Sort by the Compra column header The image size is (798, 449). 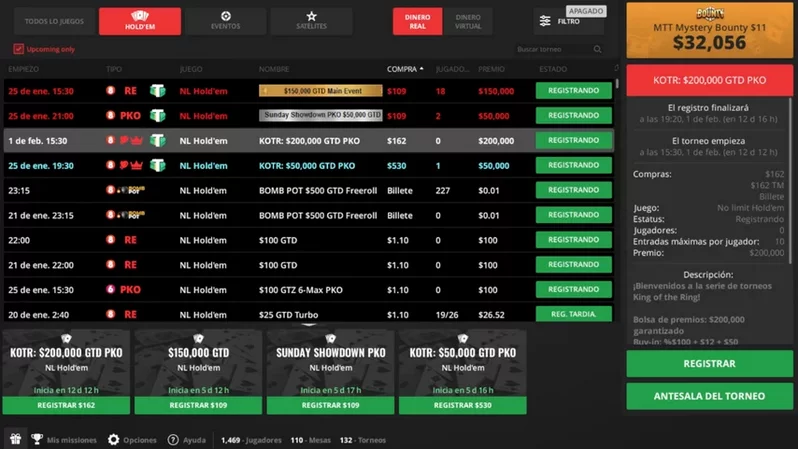point(400,70)
